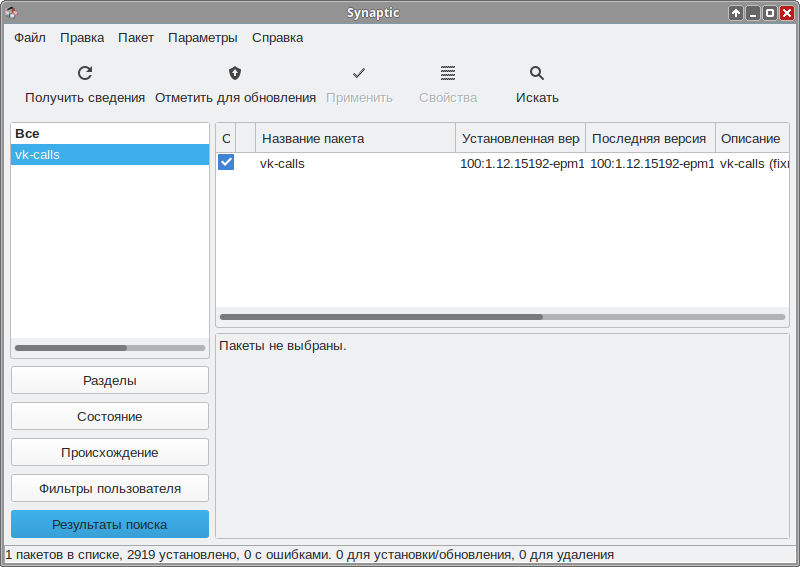Sort by Последняя версия column header
800x567 pixels.
point(651,138)
